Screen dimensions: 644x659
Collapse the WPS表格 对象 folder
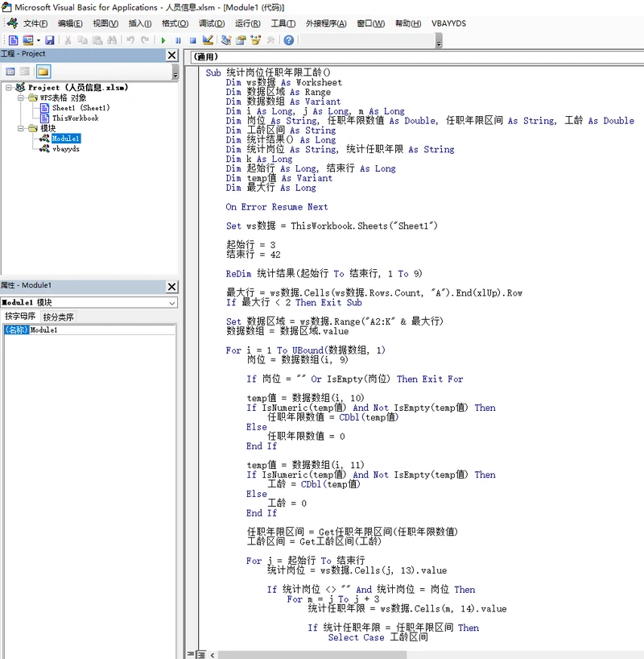[21, 97]
